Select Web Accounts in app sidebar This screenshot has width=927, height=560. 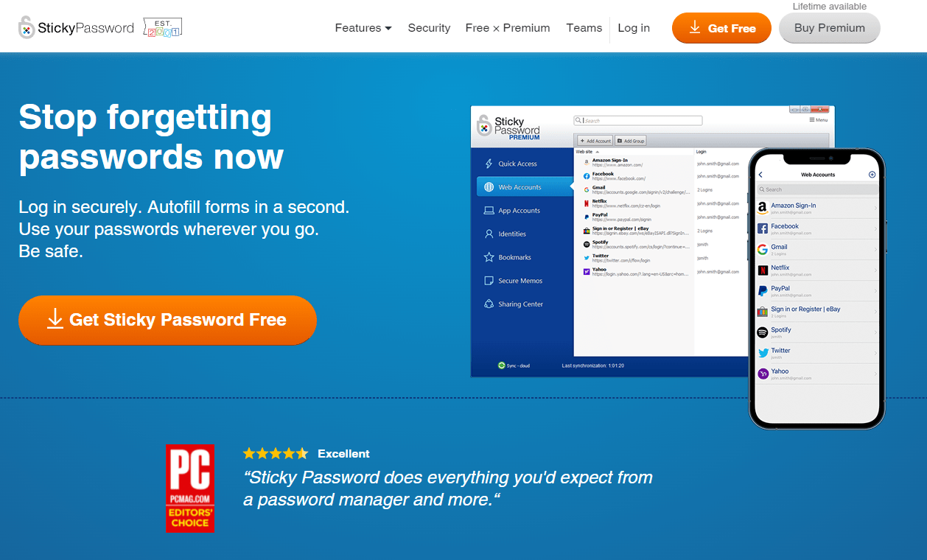pyautogui.click(x=525, y=187)
